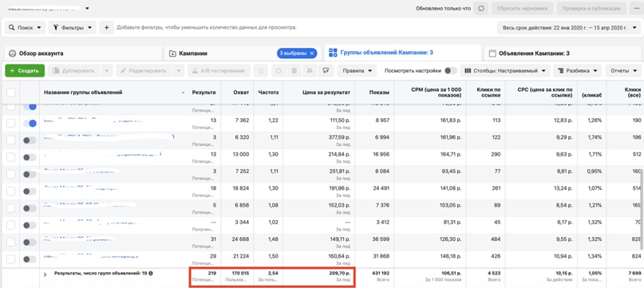Remove the 3 выбраны selection chip
Viewport: 644px width, 288px height.
point(312,53)
